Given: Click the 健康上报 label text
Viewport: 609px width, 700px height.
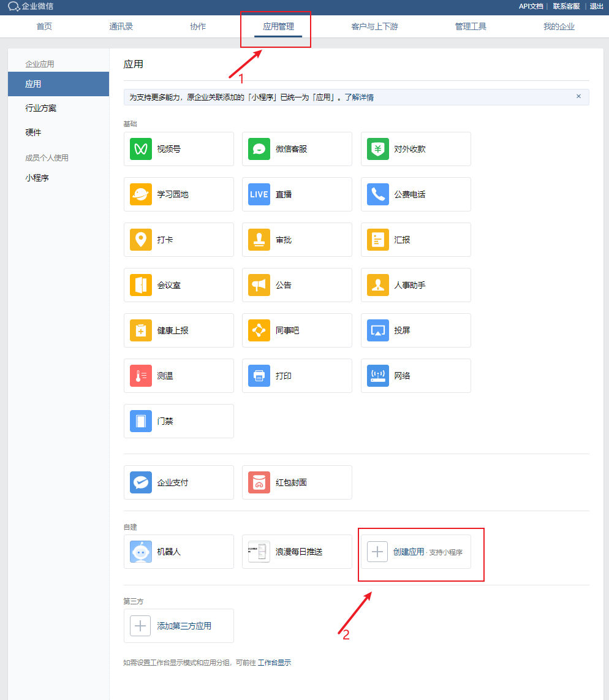Looking at the screenshot, I should point(173,330).
